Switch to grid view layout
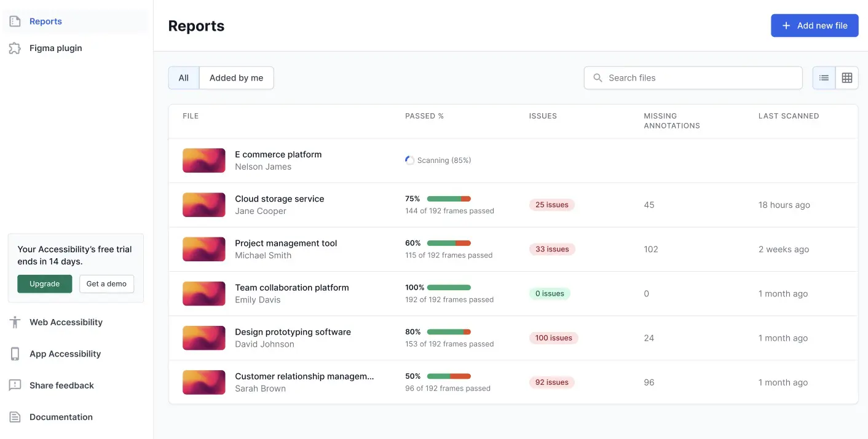Screen dimensions: 868x439 [x=847, y=77]
